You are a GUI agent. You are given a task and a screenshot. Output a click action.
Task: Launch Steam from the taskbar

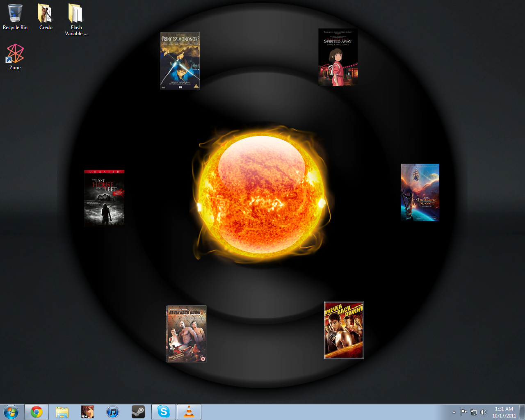click(x=138, y=412)
